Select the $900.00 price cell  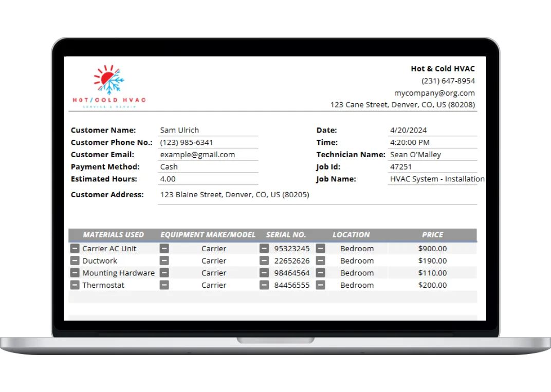(x=432, y=248)
